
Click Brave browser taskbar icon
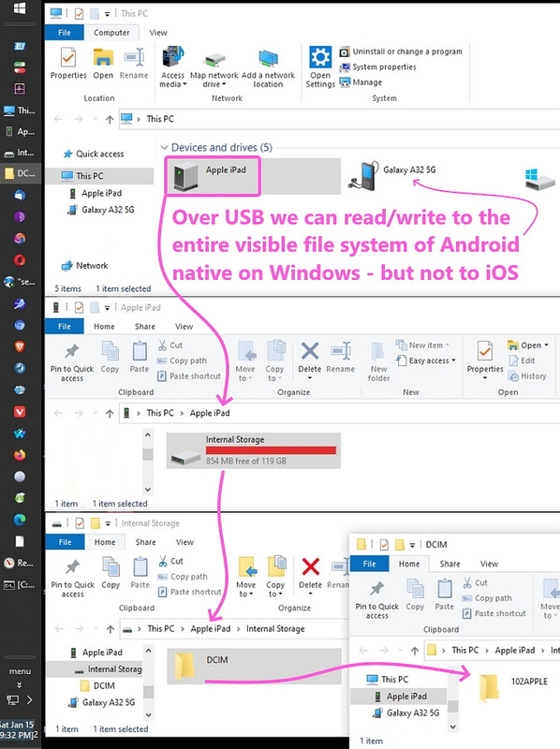pyautogui.click(x=20, y=347)
